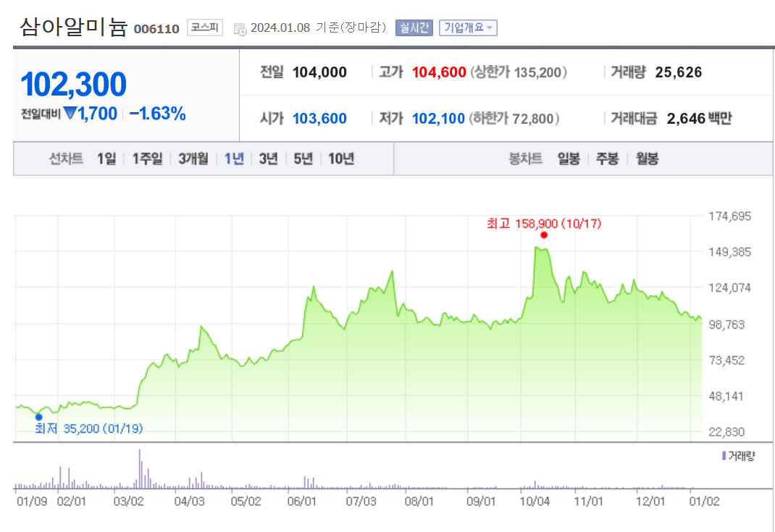Image resolution: width=775 pixels, height=532 pixels.
Task: Click the stock name 삼아알미늄
Action: tap(73, 27)
